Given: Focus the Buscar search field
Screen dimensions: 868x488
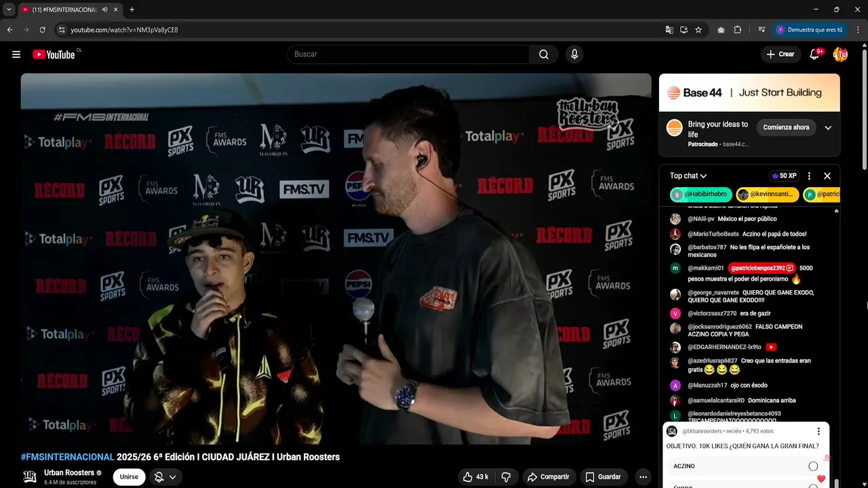Looking at the screenshot, I should point(408,54).
